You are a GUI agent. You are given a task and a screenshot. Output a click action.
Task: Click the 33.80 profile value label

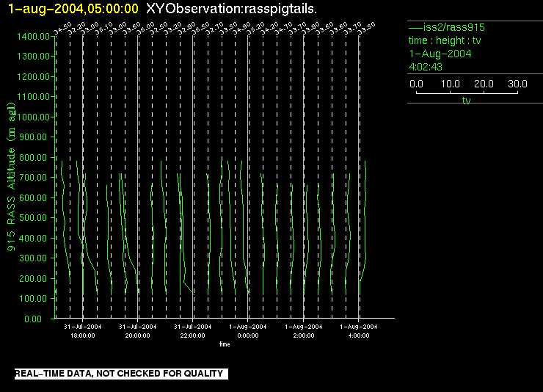coord(310,29)
